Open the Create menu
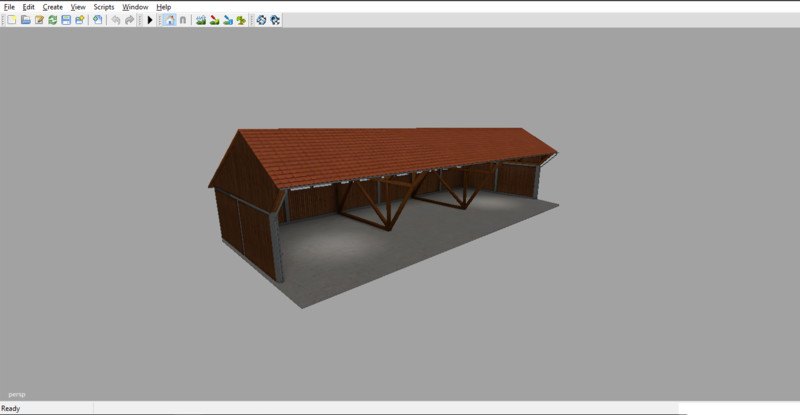Screen dimensions: 800x415 pyautogui.click(x=52, y=7)
